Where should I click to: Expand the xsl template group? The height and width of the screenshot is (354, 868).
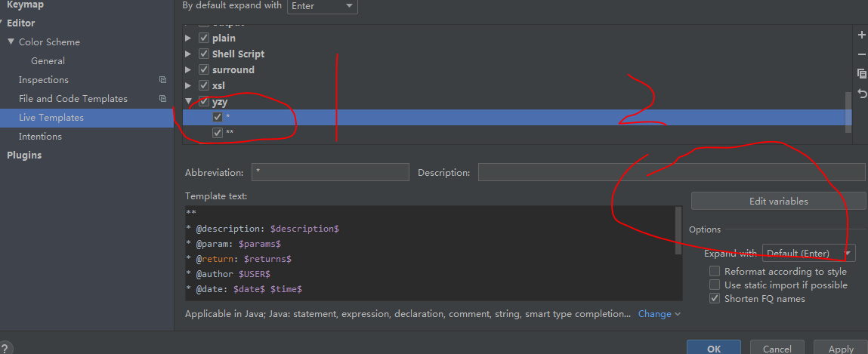click(x=188, y=86)
